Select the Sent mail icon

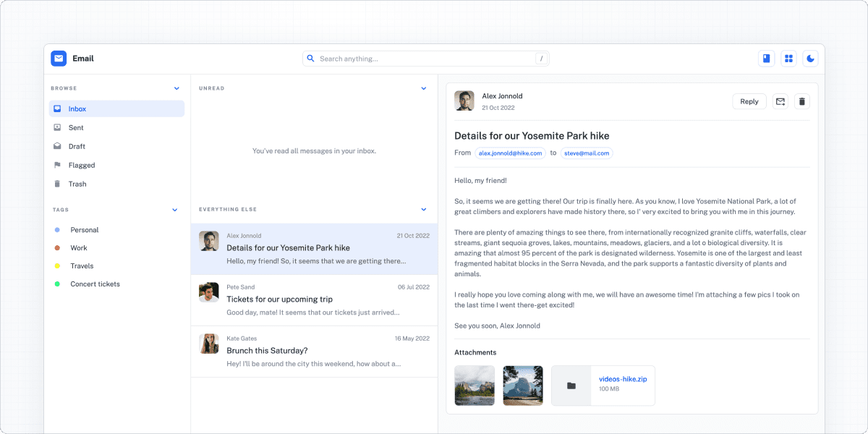[x=59, y=127]
